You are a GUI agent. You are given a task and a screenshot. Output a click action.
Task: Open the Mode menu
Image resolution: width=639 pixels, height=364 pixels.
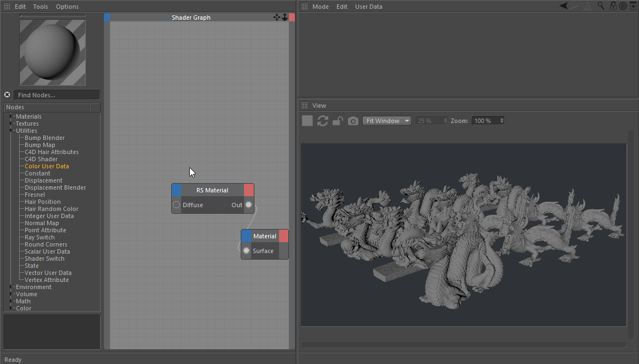click(320, 7)
